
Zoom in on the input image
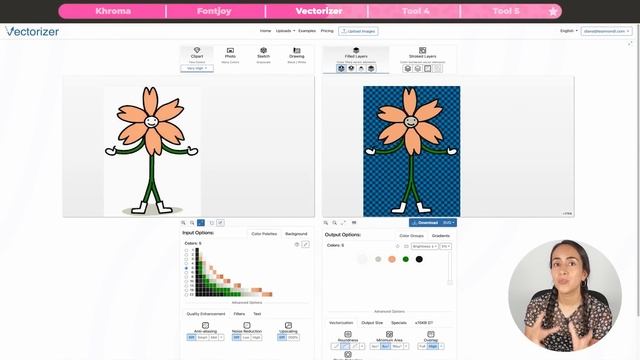[183, 223]
